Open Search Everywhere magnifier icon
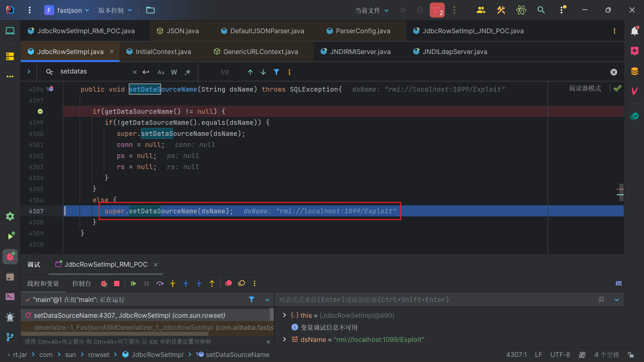This screenshot has width=644, height=362. tap(541, 10)
